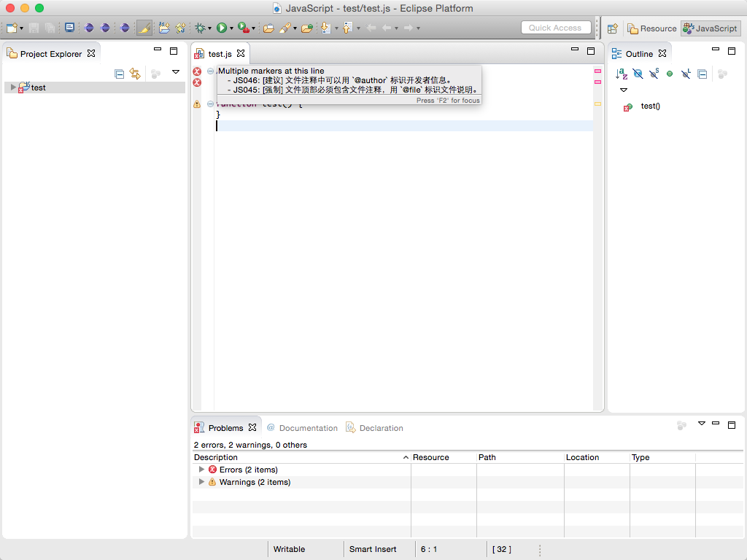
Task: Maximize the editor area
Action: [591, 51]
